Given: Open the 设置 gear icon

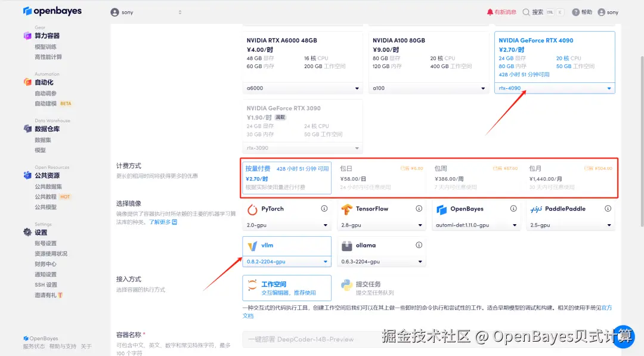Looking at the screenshot, I should (27, 233).
